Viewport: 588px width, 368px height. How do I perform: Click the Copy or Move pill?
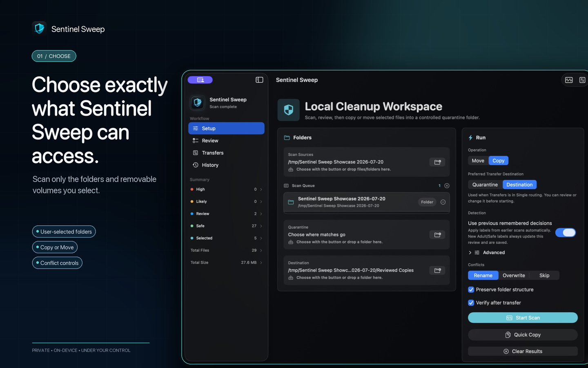pyautogui.click(x=55, y=247)
